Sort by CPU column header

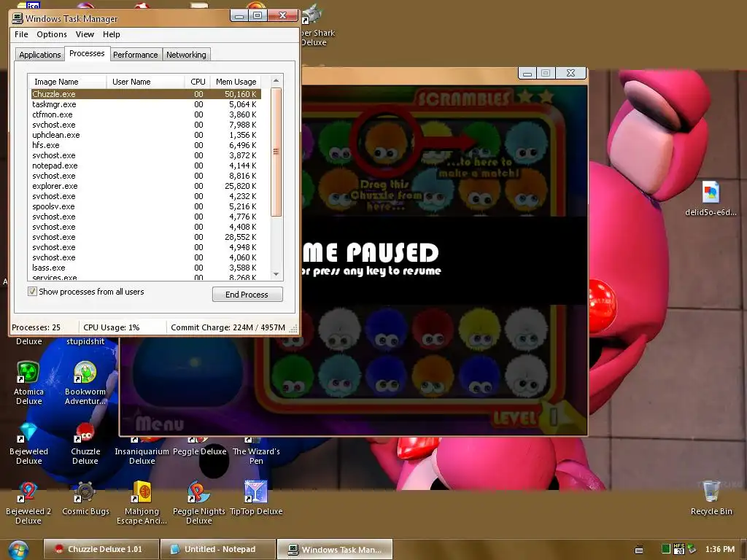point(197,82)
